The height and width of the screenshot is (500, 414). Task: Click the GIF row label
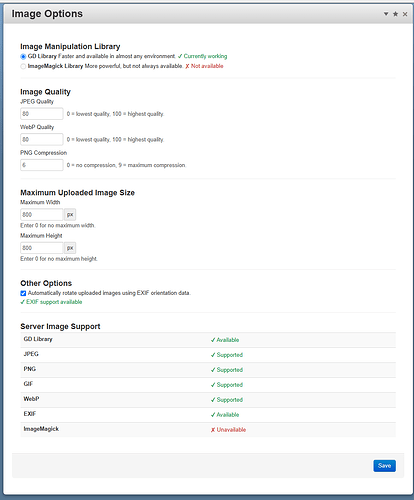pos(28,384)
